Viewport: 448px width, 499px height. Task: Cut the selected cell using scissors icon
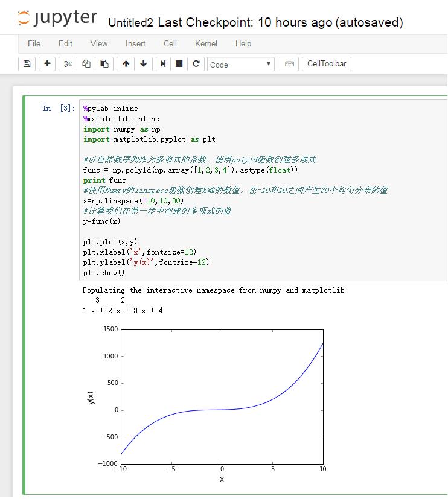pos(68,64)
